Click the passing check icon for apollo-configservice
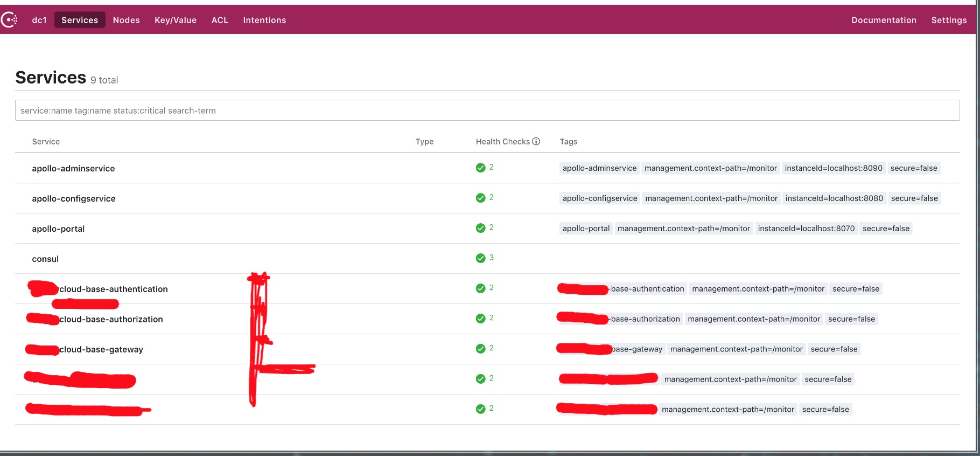Viewport: 980px width, 456px height. pyautogui.click(x=481, y=198)
